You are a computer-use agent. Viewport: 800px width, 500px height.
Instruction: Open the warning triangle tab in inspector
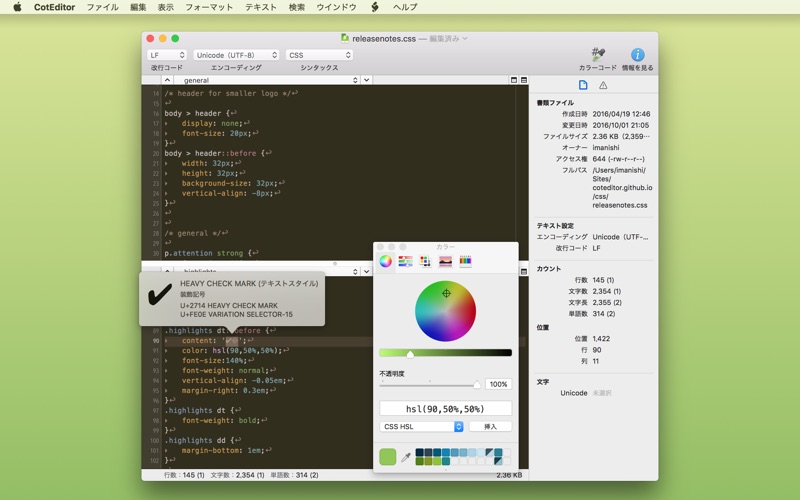coord(603,85)
